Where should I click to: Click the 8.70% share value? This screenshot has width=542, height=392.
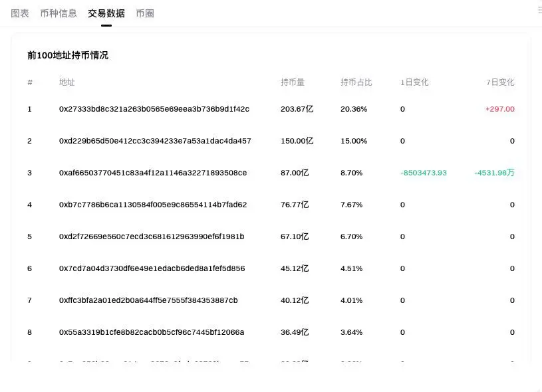pos(351,173)
